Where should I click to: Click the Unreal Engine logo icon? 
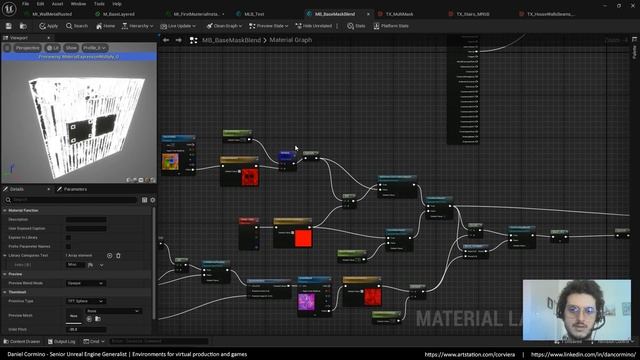click(9, 8)
